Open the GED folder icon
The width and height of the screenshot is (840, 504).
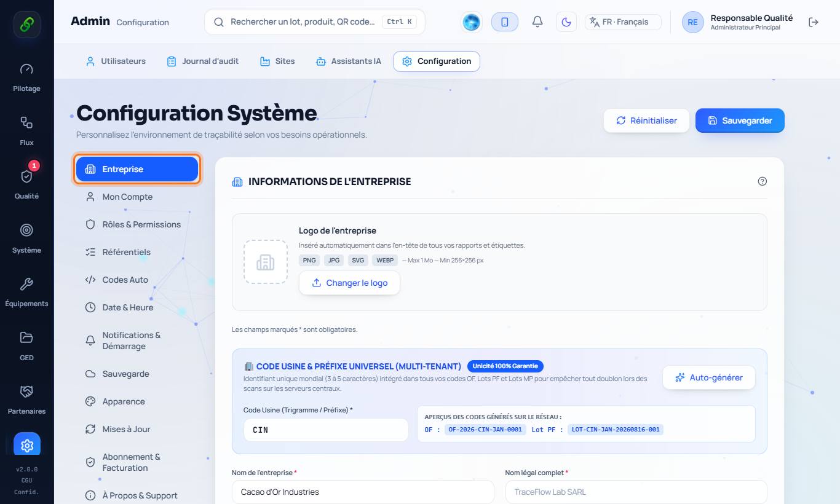coord(26,337)
